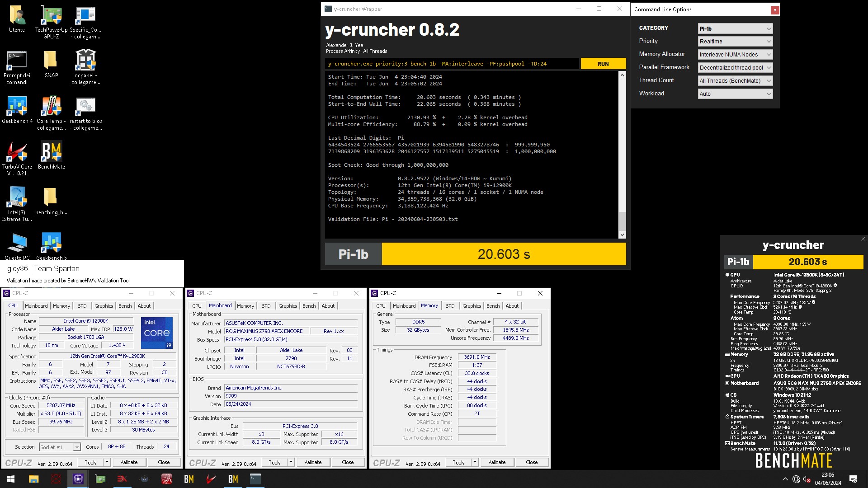
Task: Click the y-cruncher output scrollbar thumb
Action: pos(622,221)
